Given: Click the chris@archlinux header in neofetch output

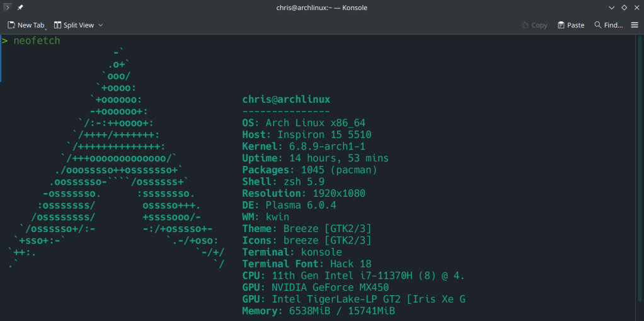Looking at the screenshot, I should click(286, 100).
